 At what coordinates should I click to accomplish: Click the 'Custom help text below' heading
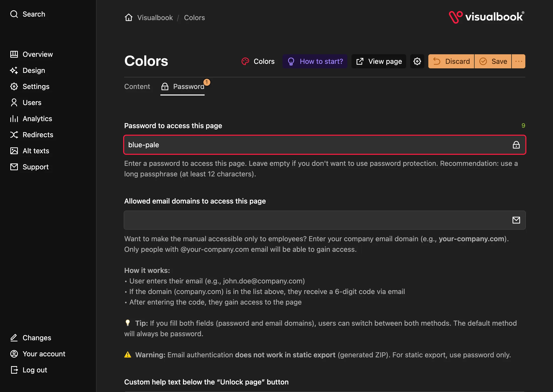click(206, 382)
